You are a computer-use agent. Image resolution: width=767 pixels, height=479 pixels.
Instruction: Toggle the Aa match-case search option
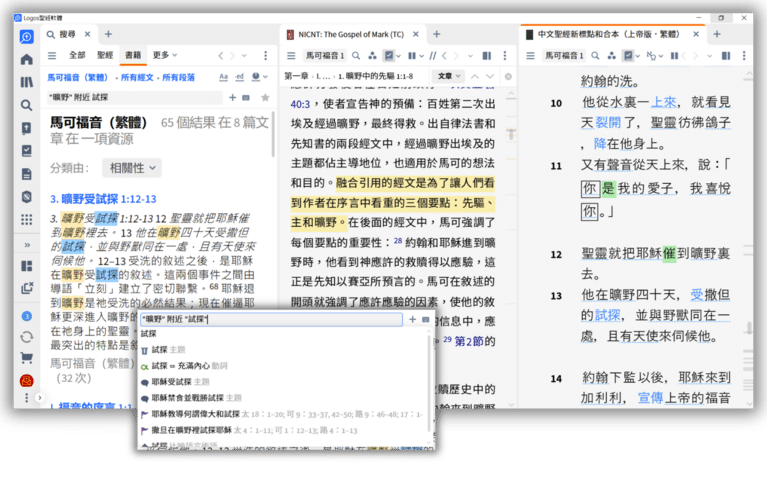pyautogui.click(x=224, y=77)
